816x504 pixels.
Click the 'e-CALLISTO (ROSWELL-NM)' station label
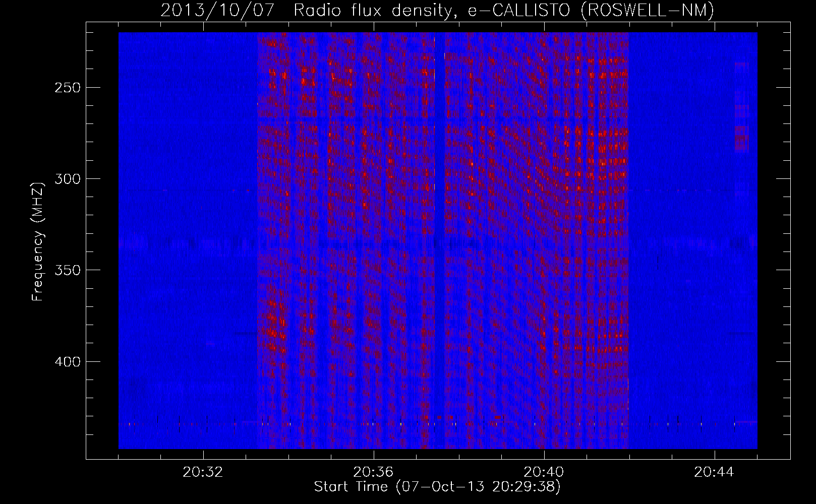click(591, 10)
